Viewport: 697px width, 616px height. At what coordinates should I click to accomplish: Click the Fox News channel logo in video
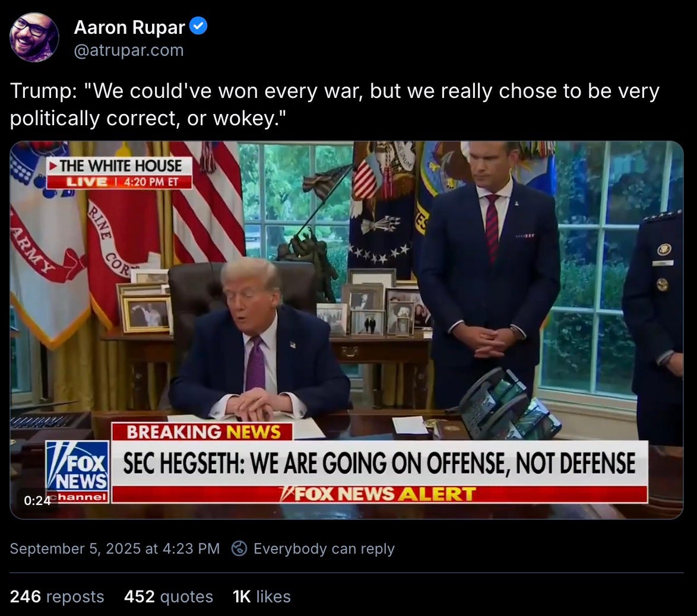tap(78, 472)
